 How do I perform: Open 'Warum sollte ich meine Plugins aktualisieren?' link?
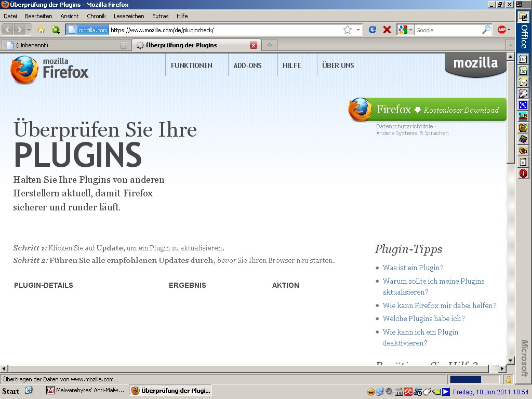coord(433,286)
